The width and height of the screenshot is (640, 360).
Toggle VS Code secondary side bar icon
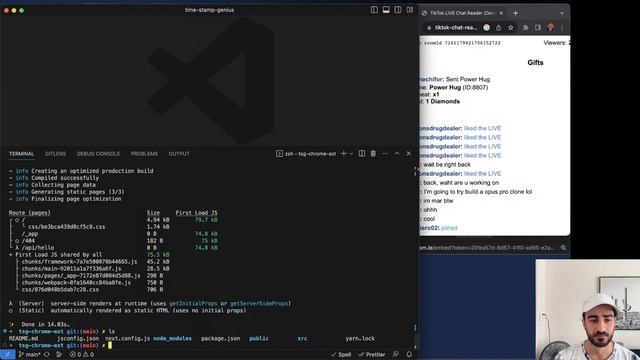click(398, 10)
